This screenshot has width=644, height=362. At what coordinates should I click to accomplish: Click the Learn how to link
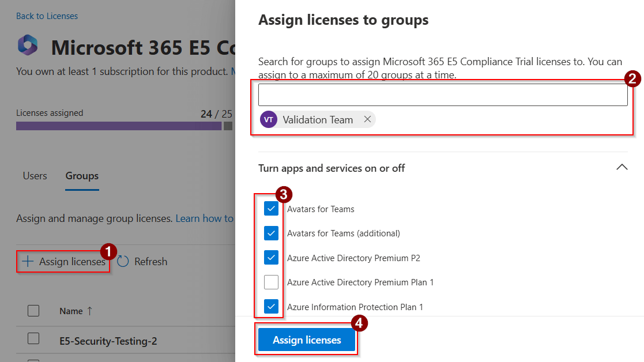point(205,218)
